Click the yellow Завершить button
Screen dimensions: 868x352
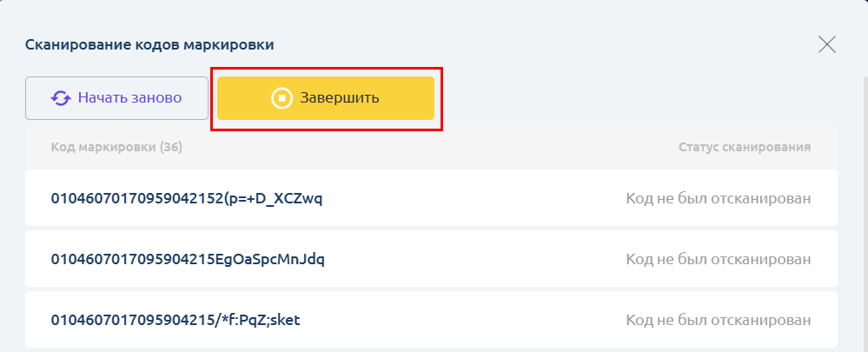click(x=326, y=98)
